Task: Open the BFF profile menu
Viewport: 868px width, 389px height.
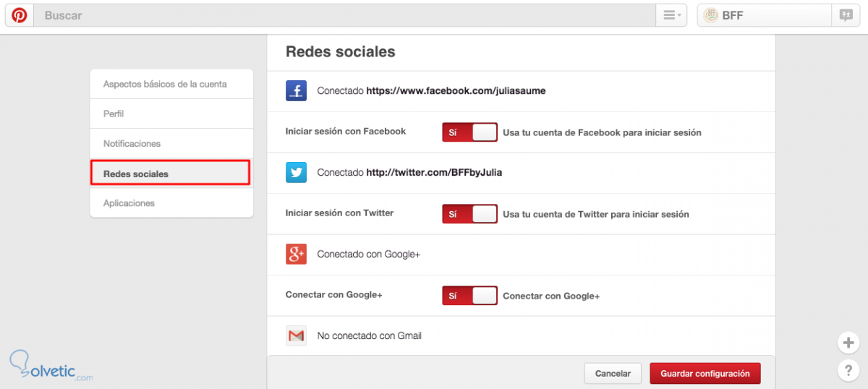Action: coord(764,15)
